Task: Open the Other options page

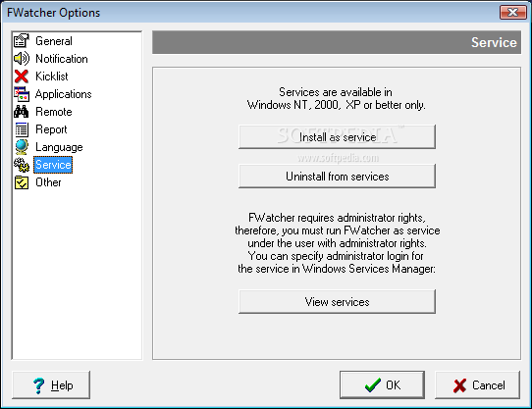Action: 48,182
